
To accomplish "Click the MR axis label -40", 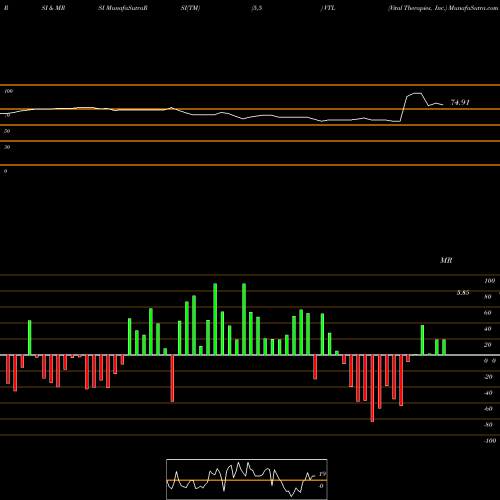I will [x=488, y=393].
